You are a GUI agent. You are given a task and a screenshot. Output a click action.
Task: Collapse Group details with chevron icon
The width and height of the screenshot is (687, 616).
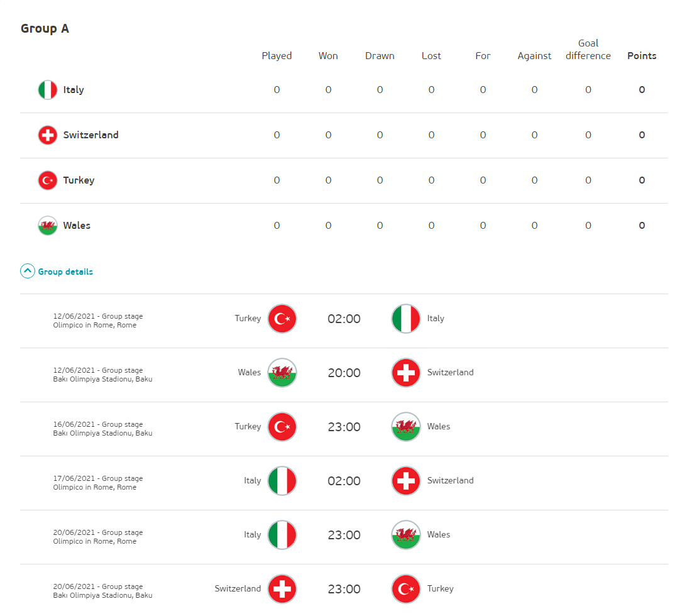click(x=28, y=272)
